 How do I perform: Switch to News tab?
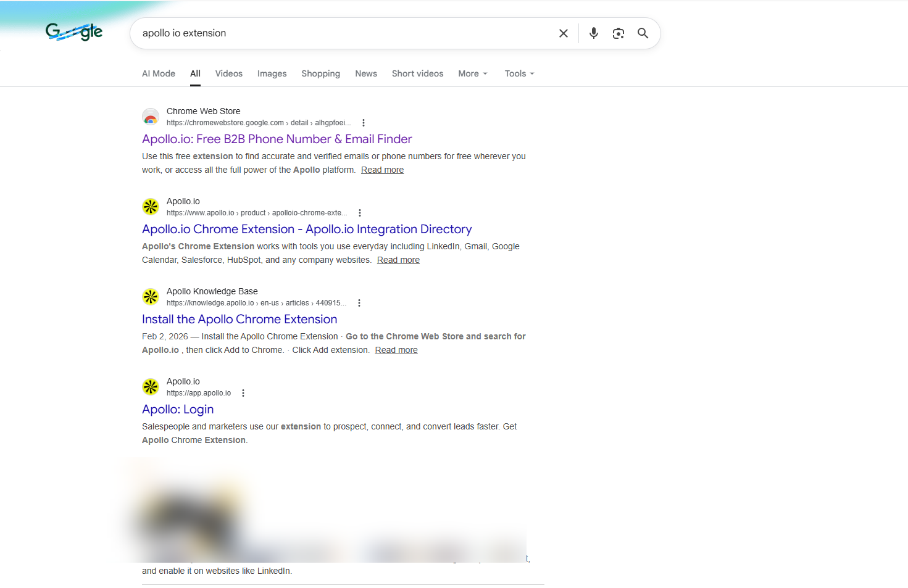366,73
